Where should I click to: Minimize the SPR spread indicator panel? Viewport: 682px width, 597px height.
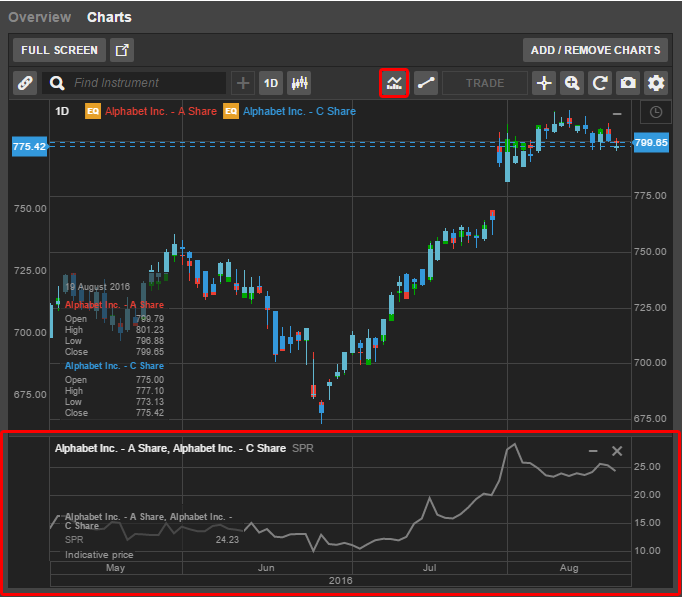click(593, 451)
